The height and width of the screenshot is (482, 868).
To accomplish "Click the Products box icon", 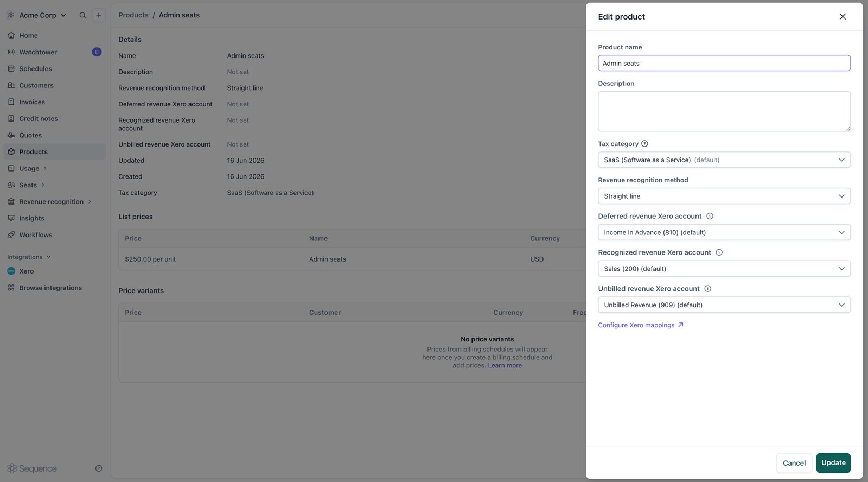I will pyautogui.click(x=11, y=152).
